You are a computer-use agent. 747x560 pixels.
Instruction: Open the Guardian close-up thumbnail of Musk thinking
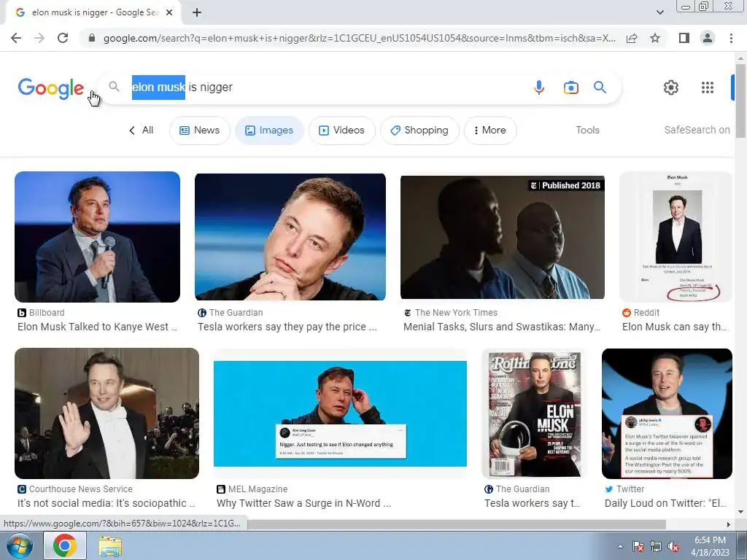(290, 237)
